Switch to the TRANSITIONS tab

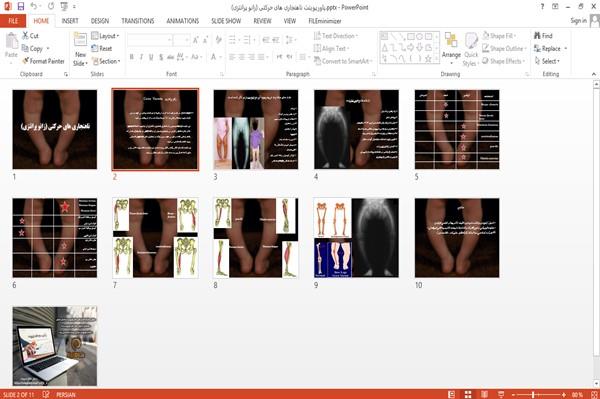pyautogui.click(x=138, y=21)
